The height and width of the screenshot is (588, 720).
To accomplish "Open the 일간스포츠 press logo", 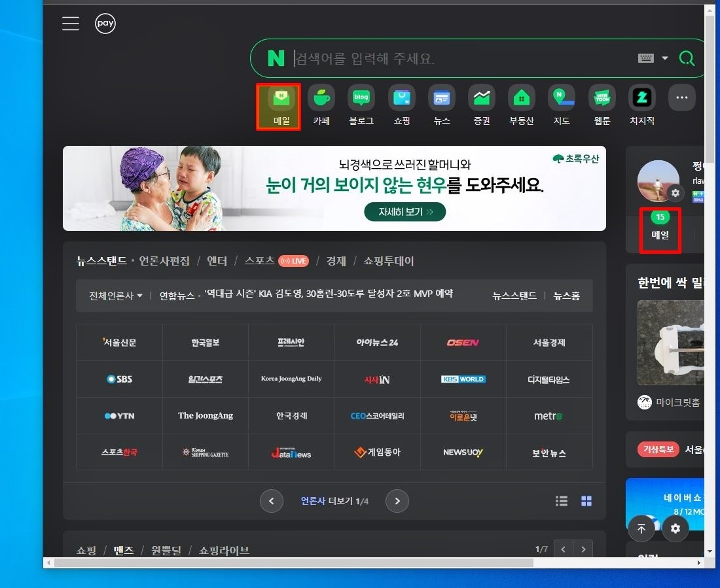I will [x=206, y=379].
